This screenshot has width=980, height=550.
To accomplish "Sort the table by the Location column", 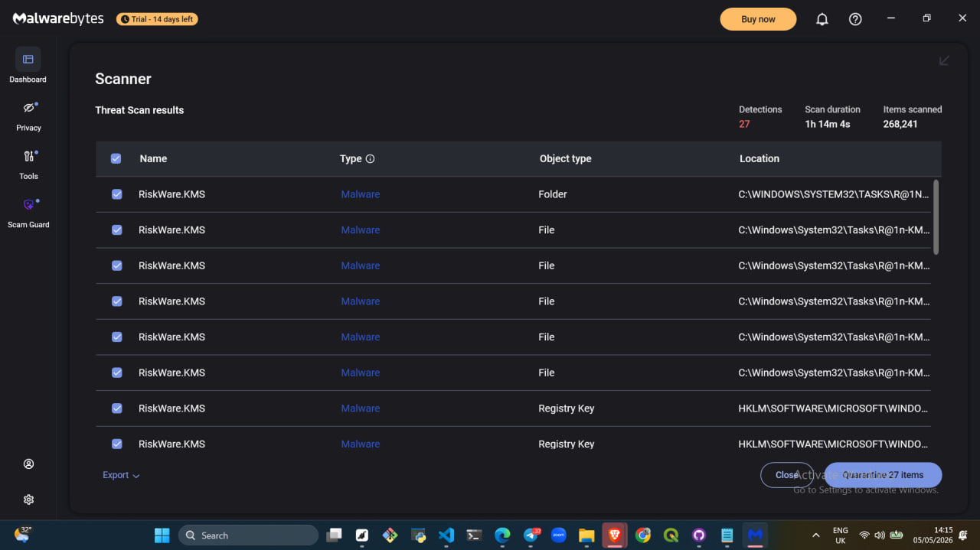I will 759,158.
